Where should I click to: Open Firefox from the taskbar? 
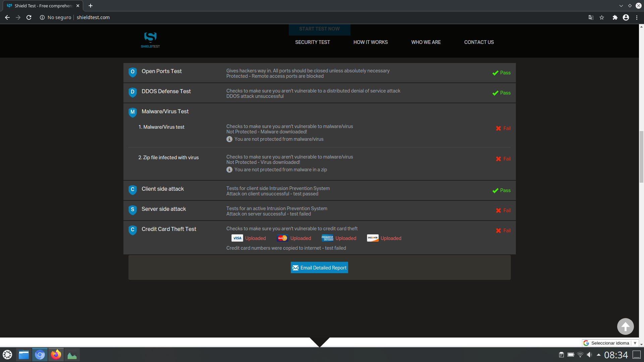(56, 355)
